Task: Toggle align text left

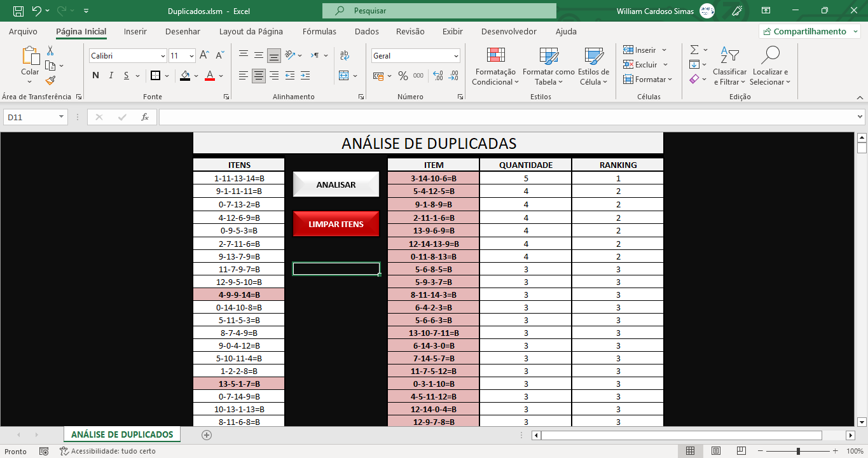Action: 243,76
